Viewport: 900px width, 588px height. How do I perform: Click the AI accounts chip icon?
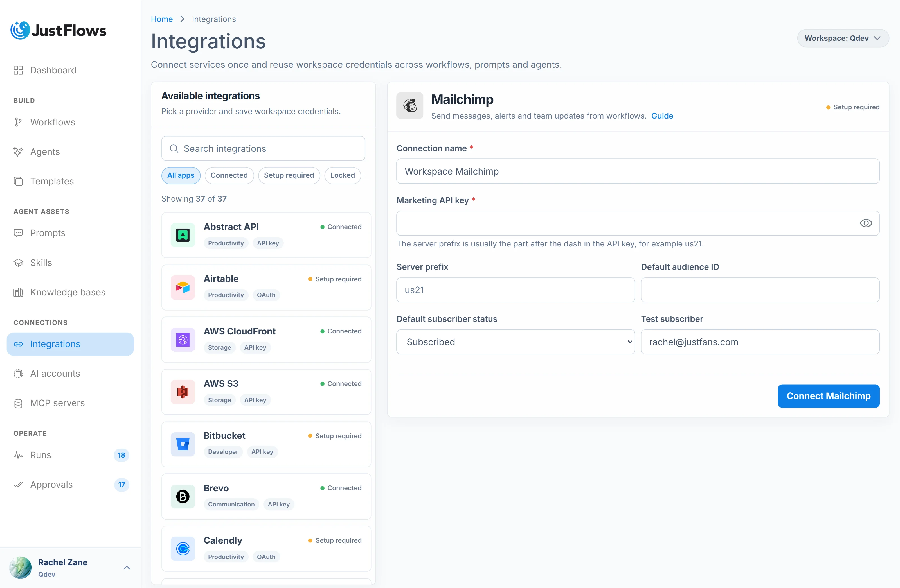[18, 374]
